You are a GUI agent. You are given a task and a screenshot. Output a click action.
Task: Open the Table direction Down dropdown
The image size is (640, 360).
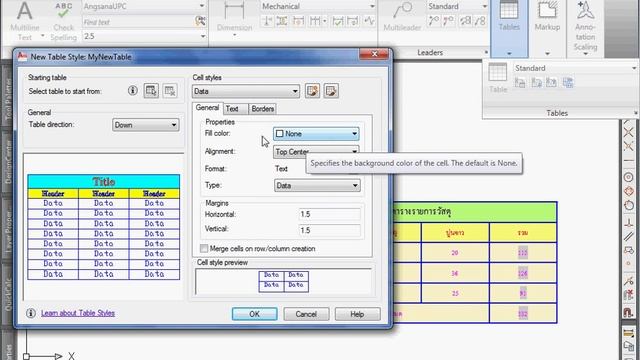point(145,125)
